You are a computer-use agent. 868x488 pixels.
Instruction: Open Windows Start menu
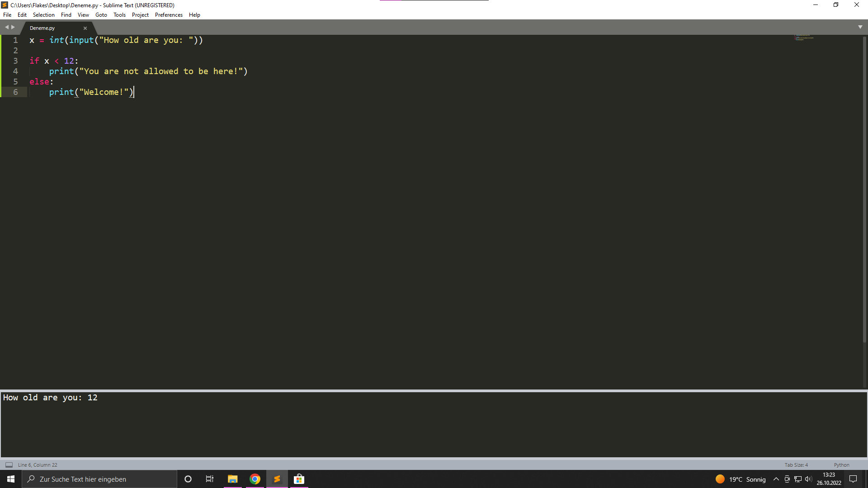click(11, 479)
